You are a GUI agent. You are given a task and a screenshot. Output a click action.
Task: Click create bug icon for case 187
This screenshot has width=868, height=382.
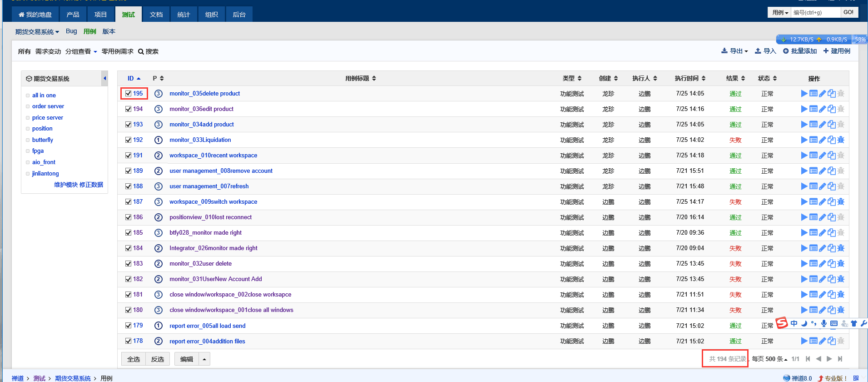pos(841,202)
